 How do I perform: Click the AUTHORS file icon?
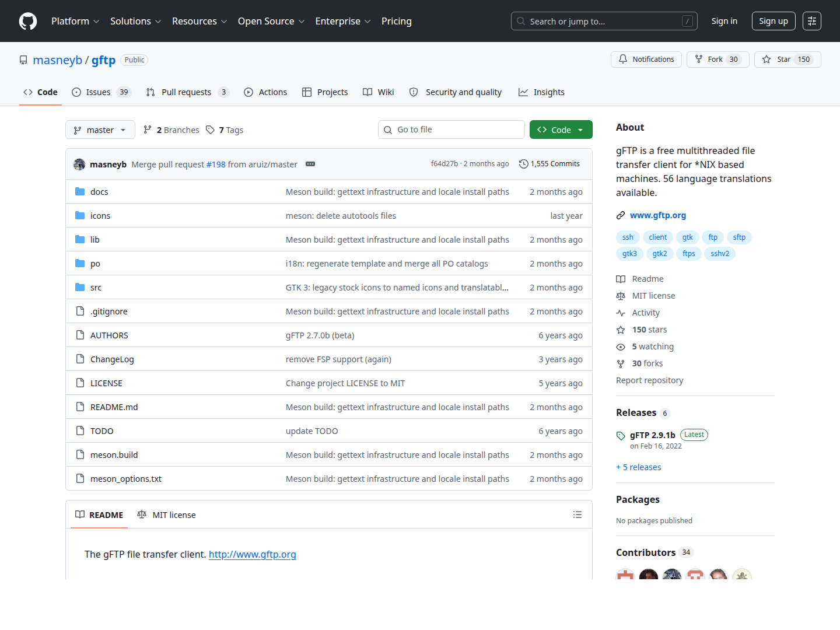point(80,335)
